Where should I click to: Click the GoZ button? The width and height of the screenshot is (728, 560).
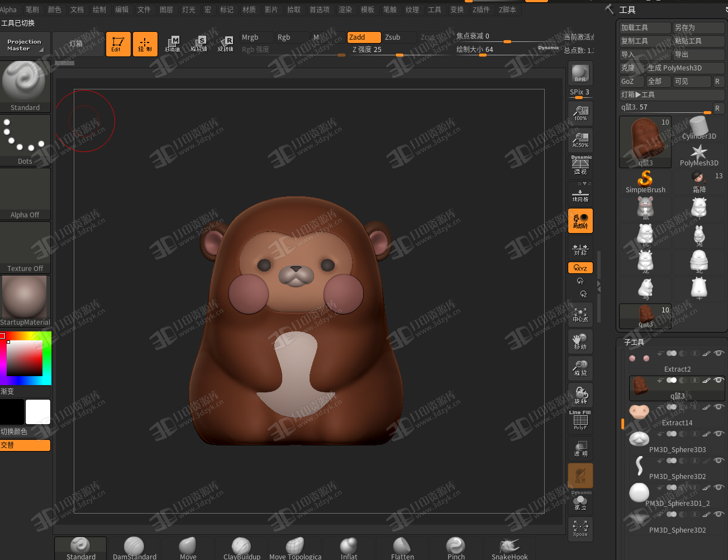point(632,81)
